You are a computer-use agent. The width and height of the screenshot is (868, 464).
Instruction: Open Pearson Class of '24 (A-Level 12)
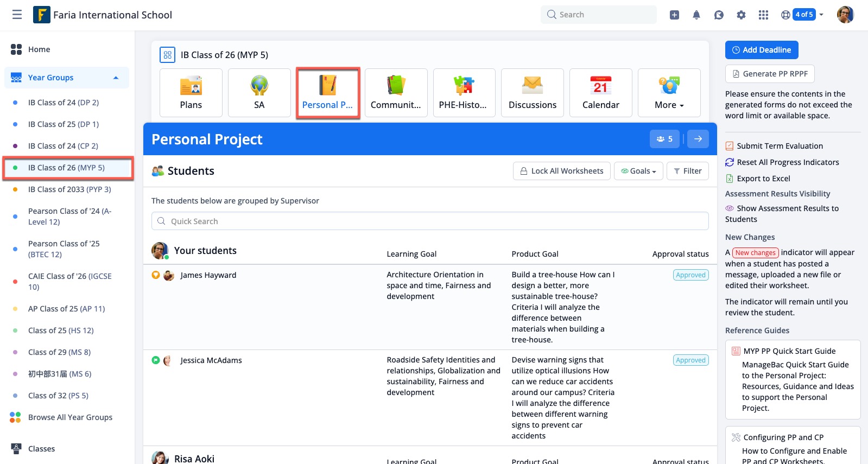69,217
